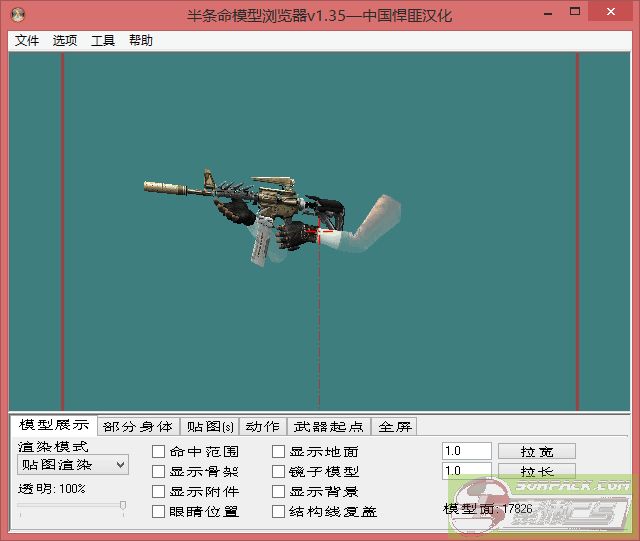
Task: Click the transparency slider handle
Action: click(123, 507)
